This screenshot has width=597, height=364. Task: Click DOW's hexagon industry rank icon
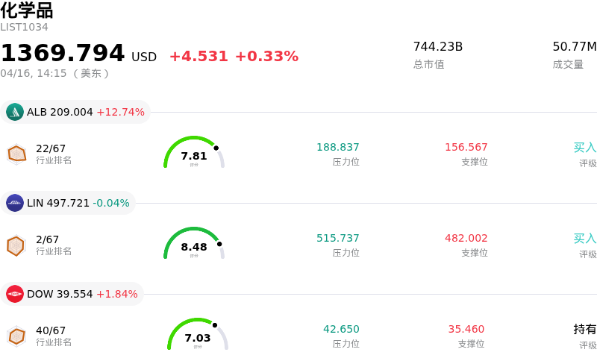click(x=16, y=336)
